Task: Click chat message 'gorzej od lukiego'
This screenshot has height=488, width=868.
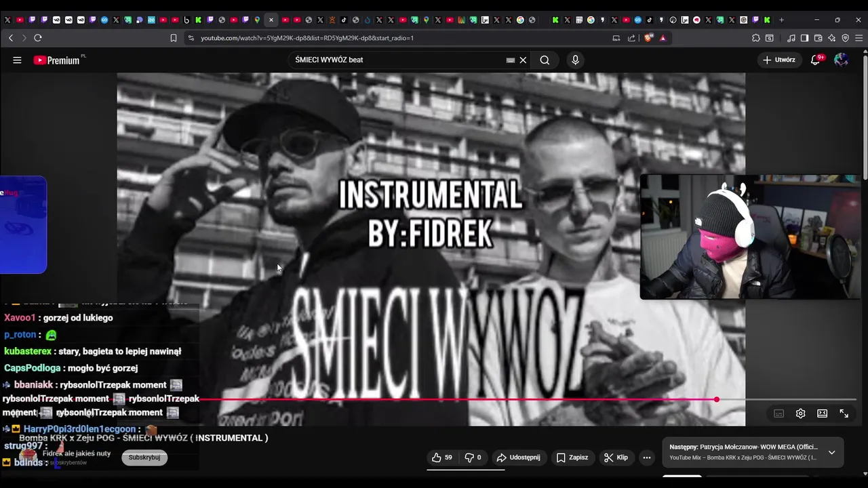Action: [78, 318]
